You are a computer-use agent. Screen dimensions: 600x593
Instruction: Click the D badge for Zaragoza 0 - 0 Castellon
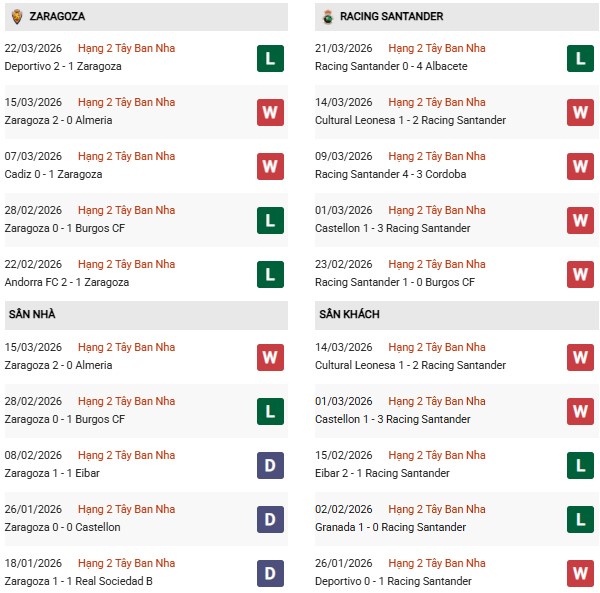269,519
